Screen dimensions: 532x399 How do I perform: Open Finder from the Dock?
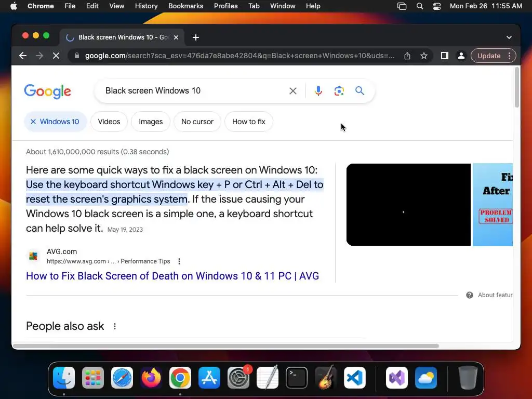point(64,378)
